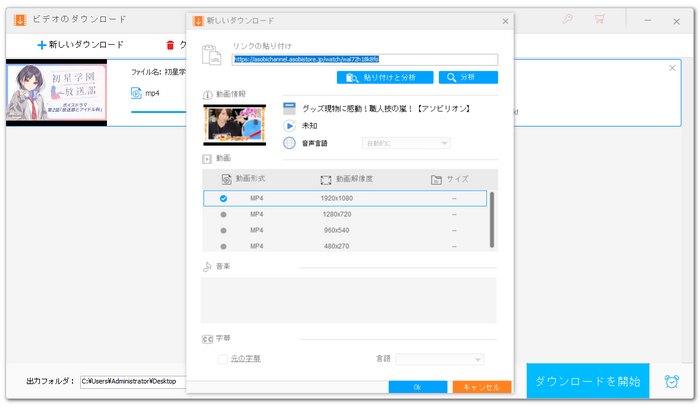
Task: Click the 元の字幕 link text
Action: pos(246,359)
